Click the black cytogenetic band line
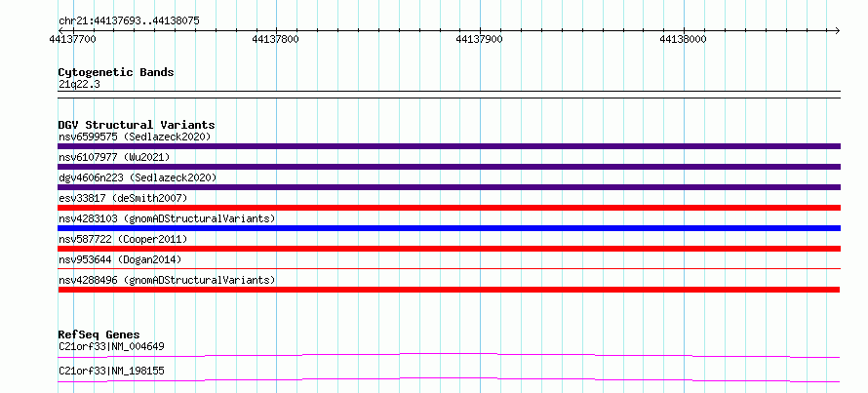This screenshot has width=868, height=393. (449, 95)
